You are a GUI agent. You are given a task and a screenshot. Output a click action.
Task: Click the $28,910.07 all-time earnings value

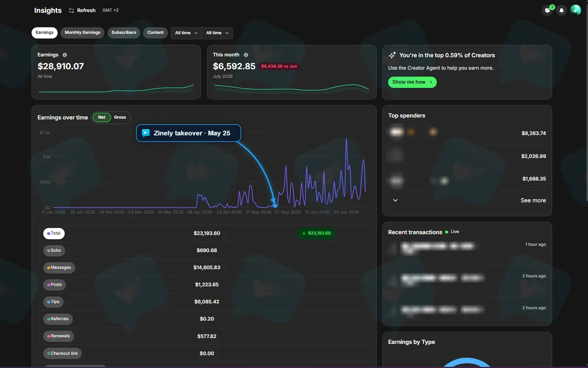click(61, 66)
